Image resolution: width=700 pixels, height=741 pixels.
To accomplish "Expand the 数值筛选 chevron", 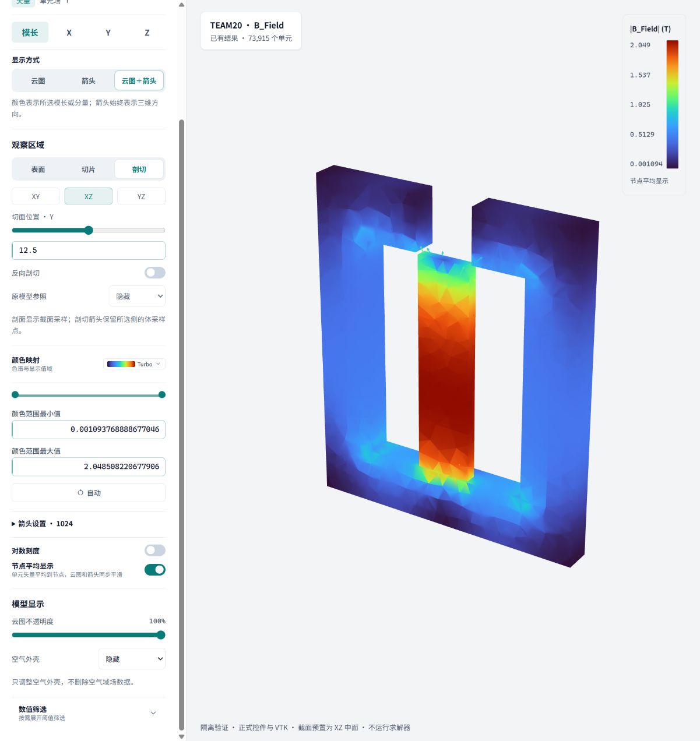I will tap(153, 713).
